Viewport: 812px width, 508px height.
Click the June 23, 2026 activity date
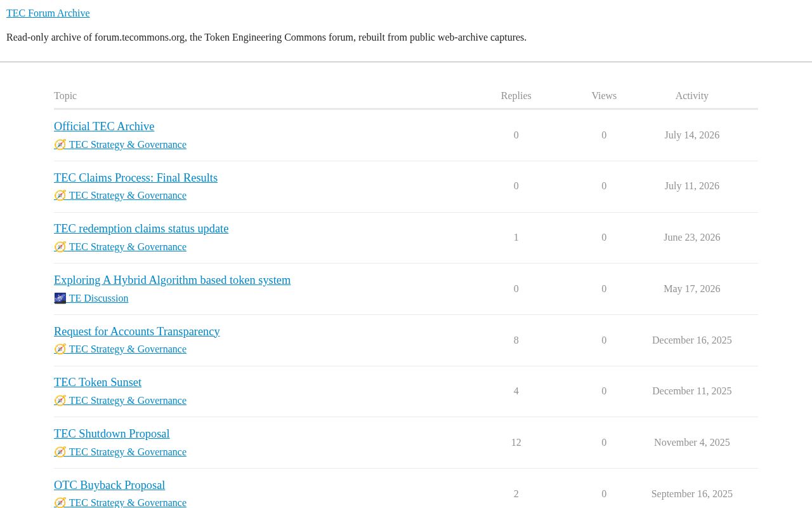(x=691, y=237)
